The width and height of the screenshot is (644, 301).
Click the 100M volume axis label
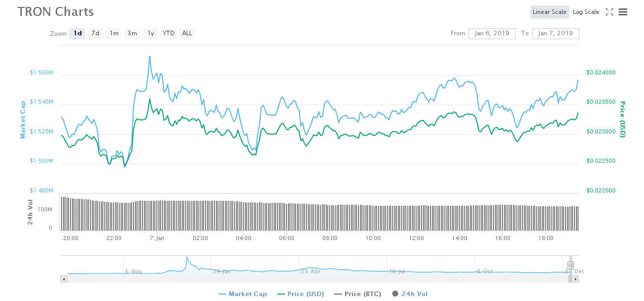(x=45, y=209)
